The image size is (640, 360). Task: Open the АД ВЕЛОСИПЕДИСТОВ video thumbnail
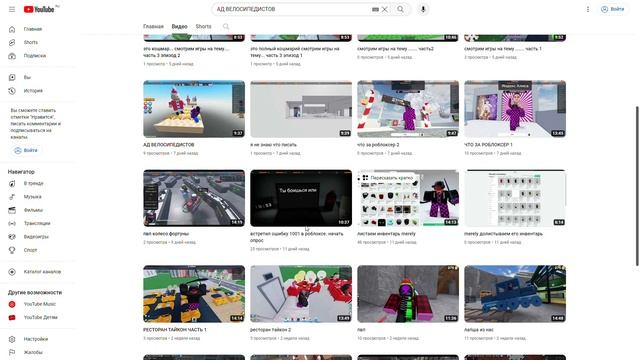[194, 109]
